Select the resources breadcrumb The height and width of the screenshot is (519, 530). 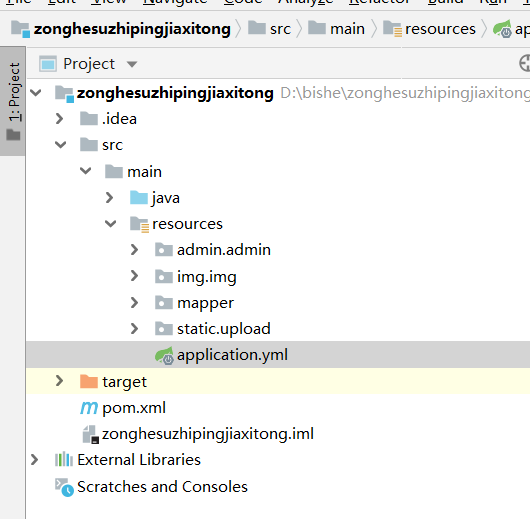440,29
